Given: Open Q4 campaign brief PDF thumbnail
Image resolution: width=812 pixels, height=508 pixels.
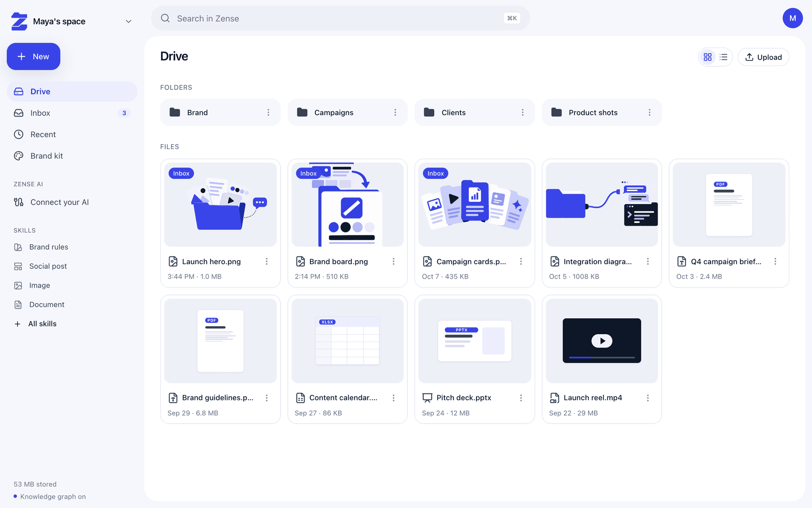Looking at the screenshot, I should pyautogui.click(x=729, y=205).
